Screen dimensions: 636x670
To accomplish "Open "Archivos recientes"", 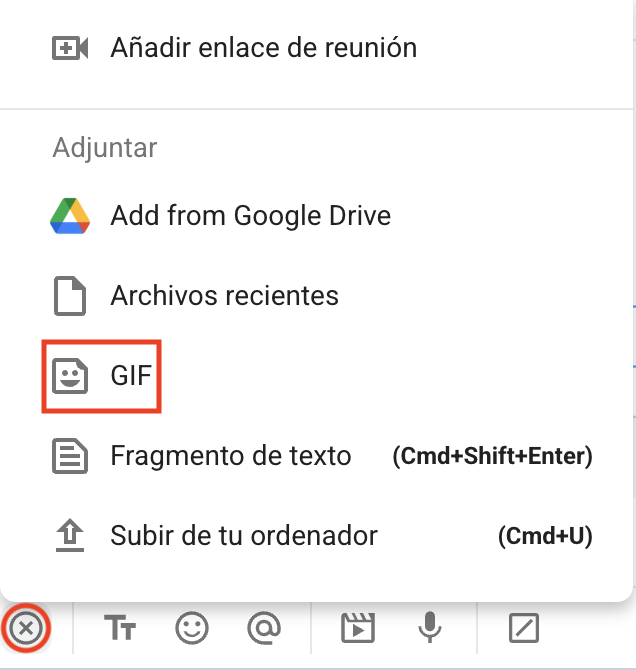I will click(224, 296).
